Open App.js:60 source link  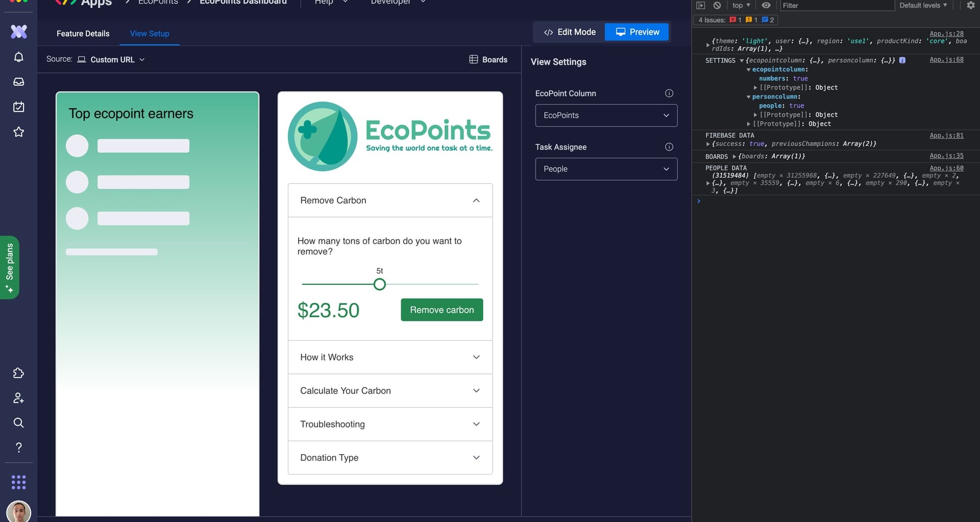point(947,168)
